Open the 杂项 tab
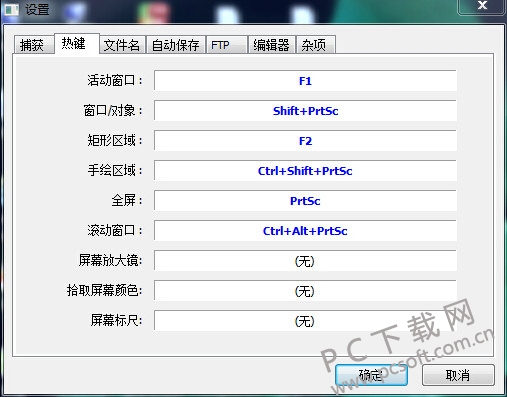This screenshot has width=507, height=397. (316, 45)
